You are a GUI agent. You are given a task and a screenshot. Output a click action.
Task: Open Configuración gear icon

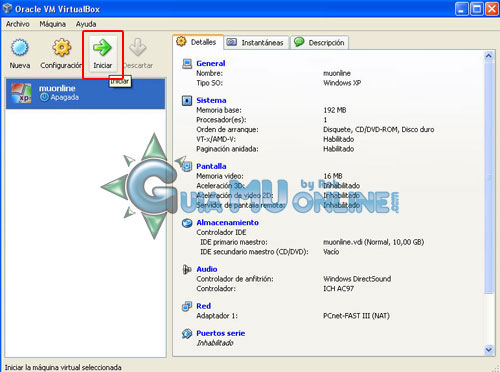click(62, 47)
